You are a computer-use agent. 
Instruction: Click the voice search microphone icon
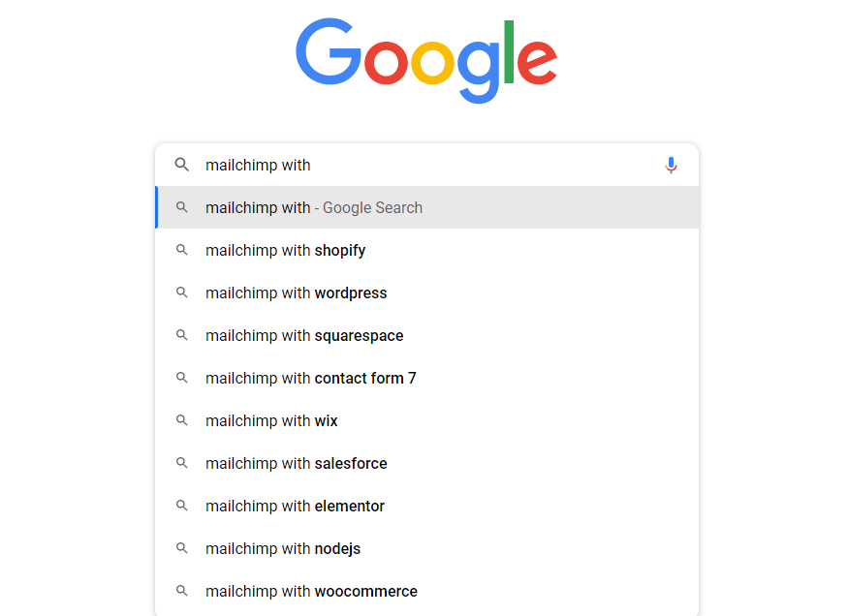[671, 166]
